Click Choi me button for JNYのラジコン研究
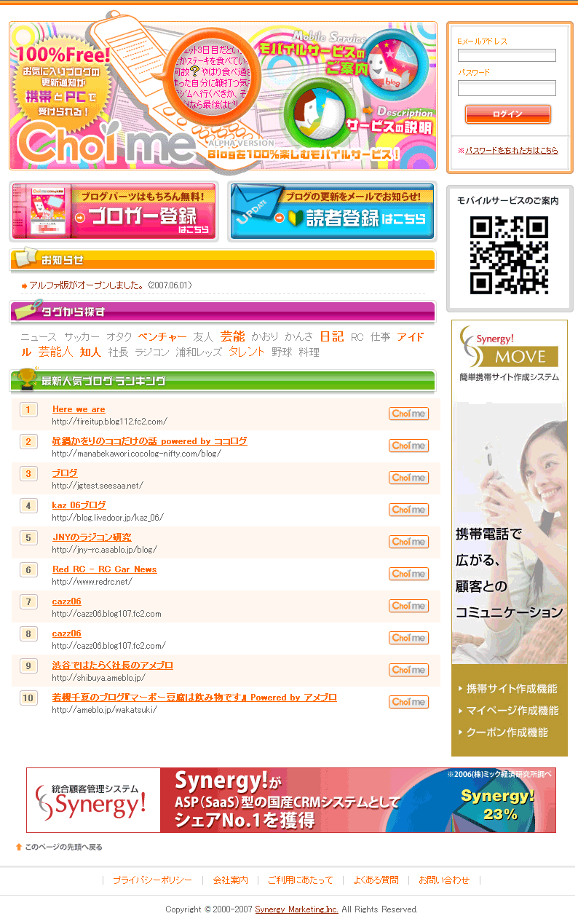 [408, 542]
